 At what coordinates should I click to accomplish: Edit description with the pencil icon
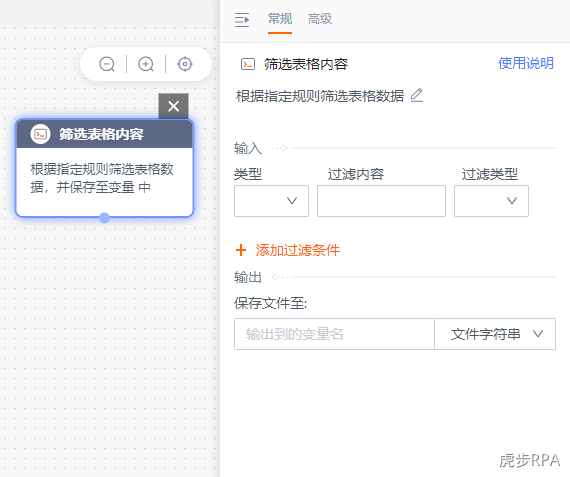[x=417, y=95]
